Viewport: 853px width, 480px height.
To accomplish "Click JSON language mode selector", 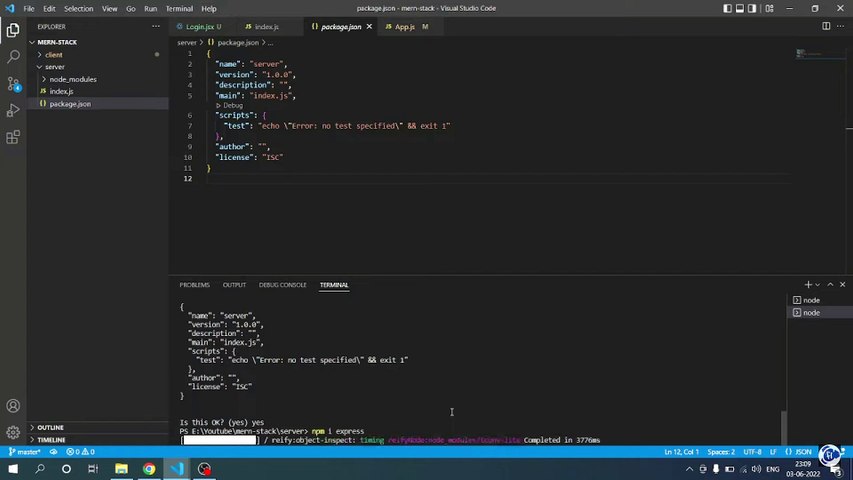I will tap(798, 452).
